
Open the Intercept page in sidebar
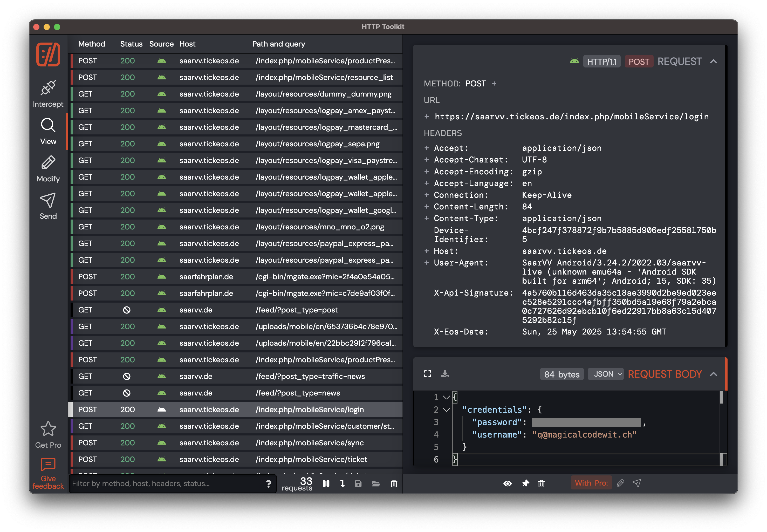48,94
